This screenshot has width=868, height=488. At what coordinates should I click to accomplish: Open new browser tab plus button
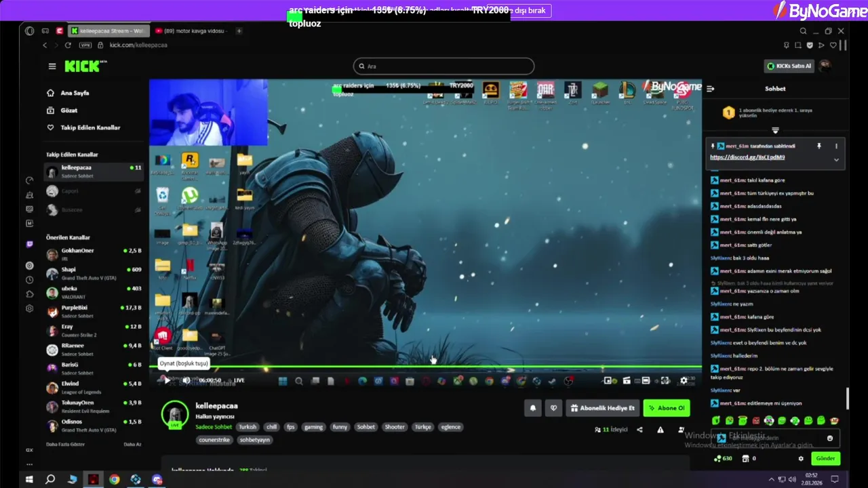(239, 30)
